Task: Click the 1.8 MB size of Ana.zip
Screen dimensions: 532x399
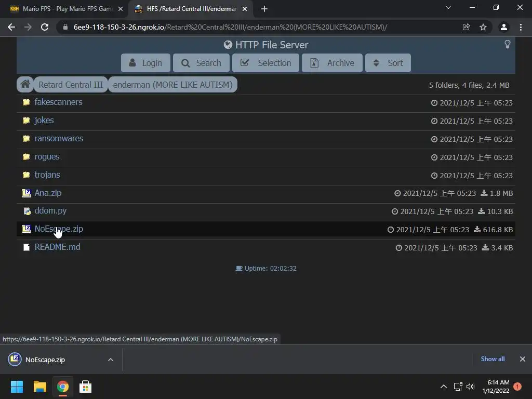Action: pos(501,193)
